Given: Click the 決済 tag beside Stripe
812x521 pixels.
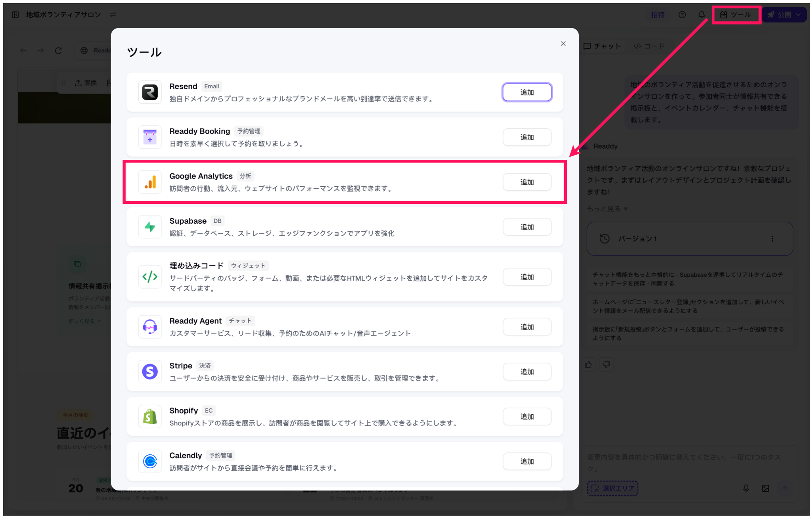Looking at the screenshot, I should click(205, 366).
